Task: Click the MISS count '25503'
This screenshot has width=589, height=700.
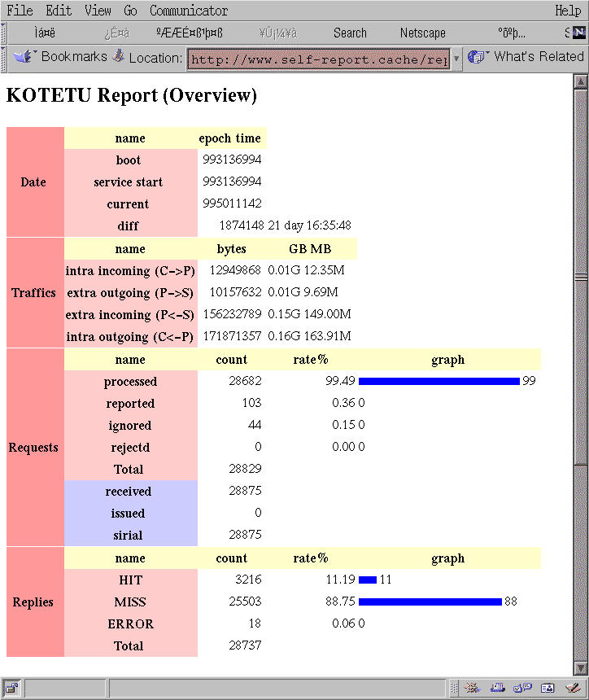Action: click(245, 602)
